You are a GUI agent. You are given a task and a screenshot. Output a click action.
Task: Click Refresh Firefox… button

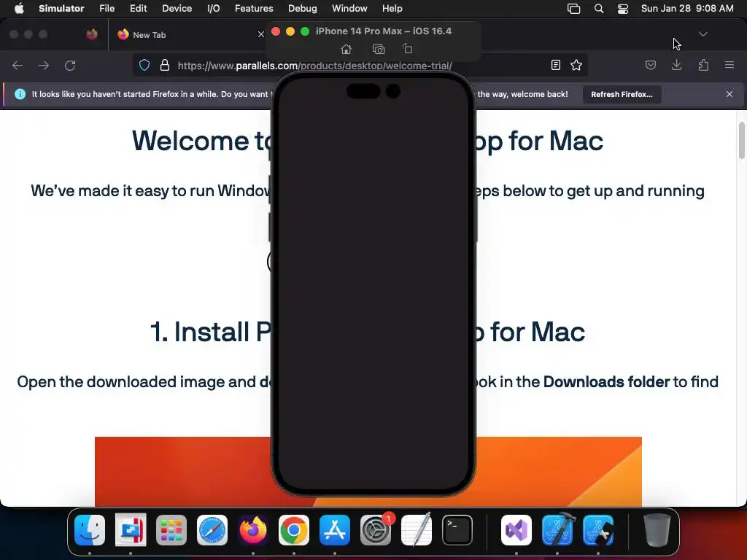(x=622, y=94)
